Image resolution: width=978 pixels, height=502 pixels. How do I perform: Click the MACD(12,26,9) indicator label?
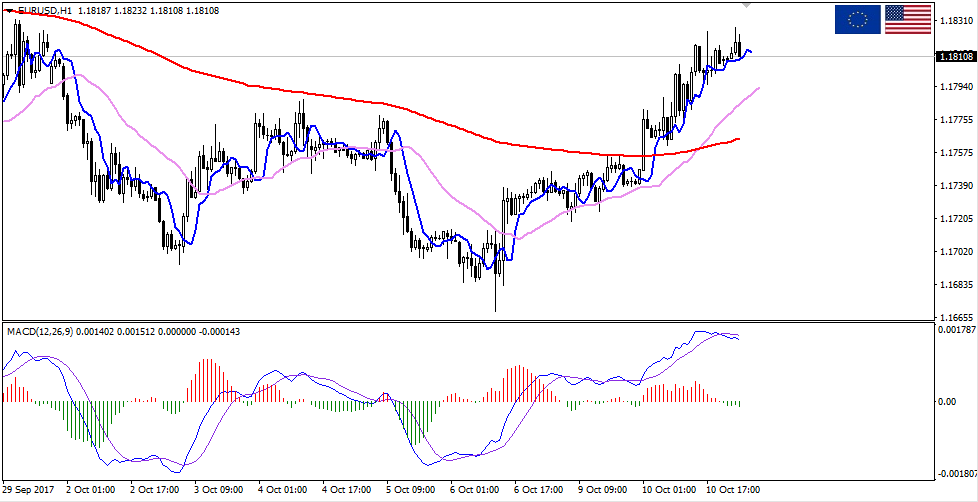click(x=41, y=331)
